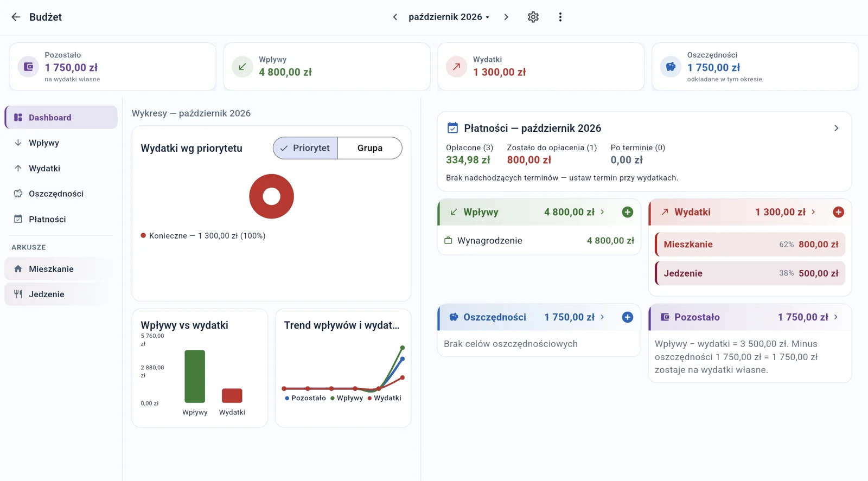The width and height of the screenshot is (868, 481).
Task: Open the Mieszkanie 800,00 zł expense row
Action: coord(750,244)
